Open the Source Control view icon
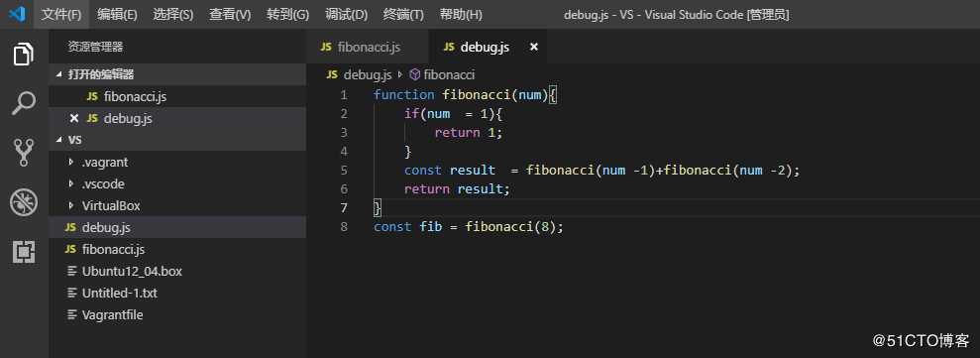980x358 pixels. (x=24, y=152)
